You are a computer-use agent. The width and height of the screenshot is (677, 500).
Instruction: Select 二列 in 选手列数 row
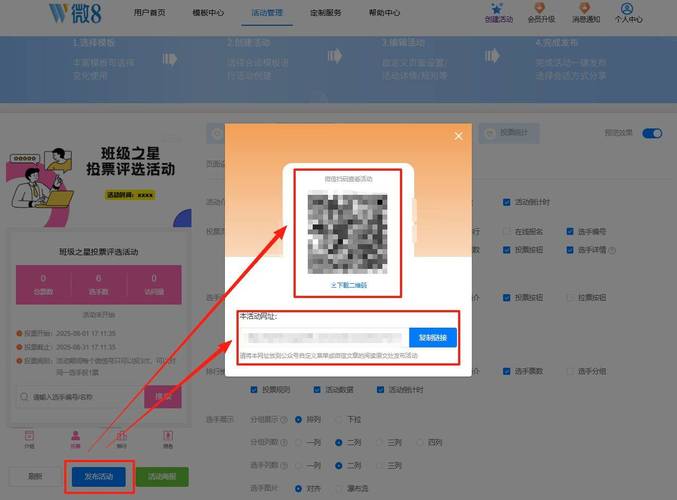(x=339, y=465)
